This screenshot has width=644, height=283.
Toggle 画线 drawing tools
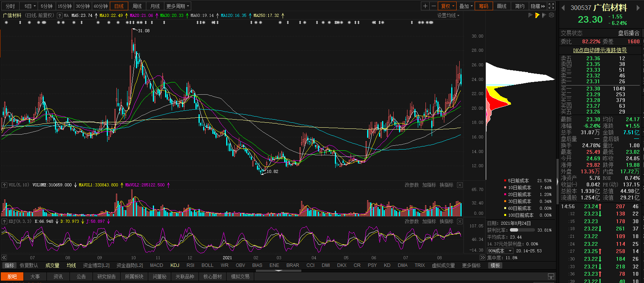(502, 6)
